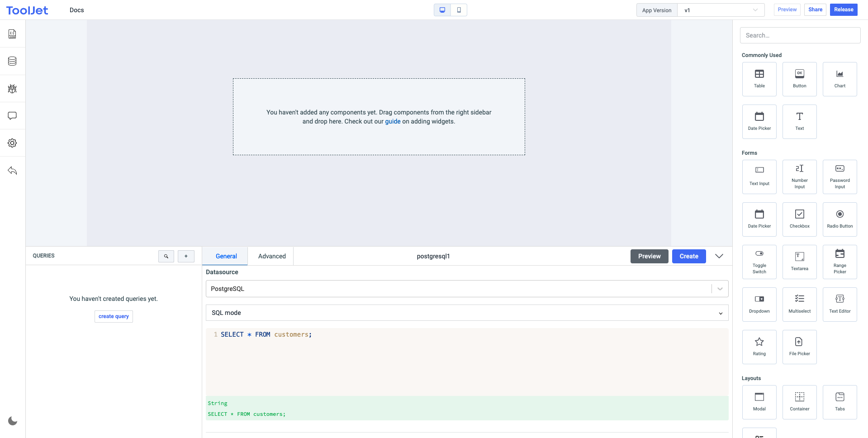Click the back arrow icon in sidebar
868x438 pixels.
[x=12, y=171]
